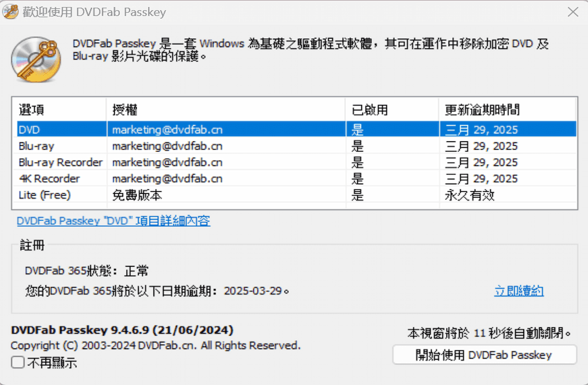
Task: Select the Blu-ray row
Action: pyautogui.click(x=297, y=146)
